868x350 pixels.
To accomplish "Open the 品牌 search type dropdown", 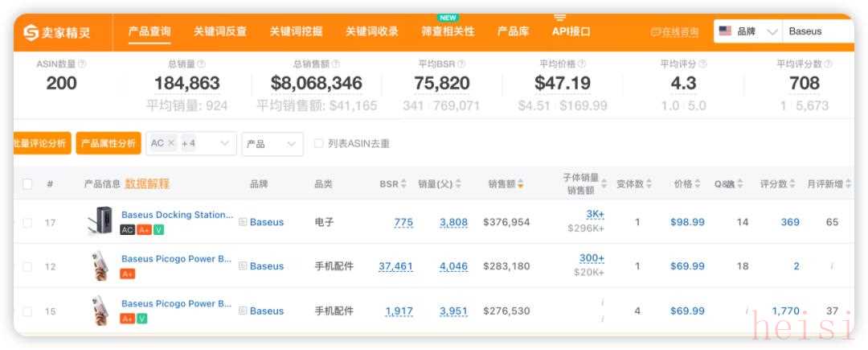I will point(748,32).
